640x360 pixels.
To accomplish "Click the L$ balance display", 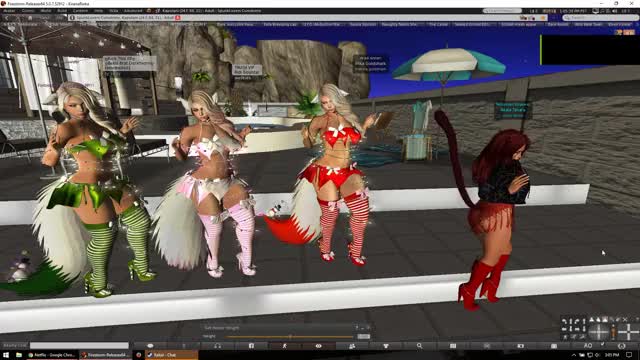I will tap(533, 11).
